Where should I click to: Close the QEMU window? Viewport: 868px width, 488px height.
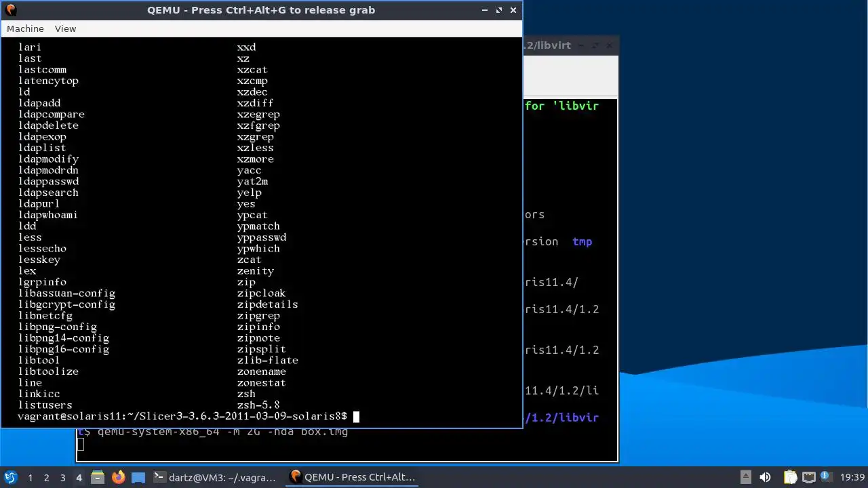(513, 10)
